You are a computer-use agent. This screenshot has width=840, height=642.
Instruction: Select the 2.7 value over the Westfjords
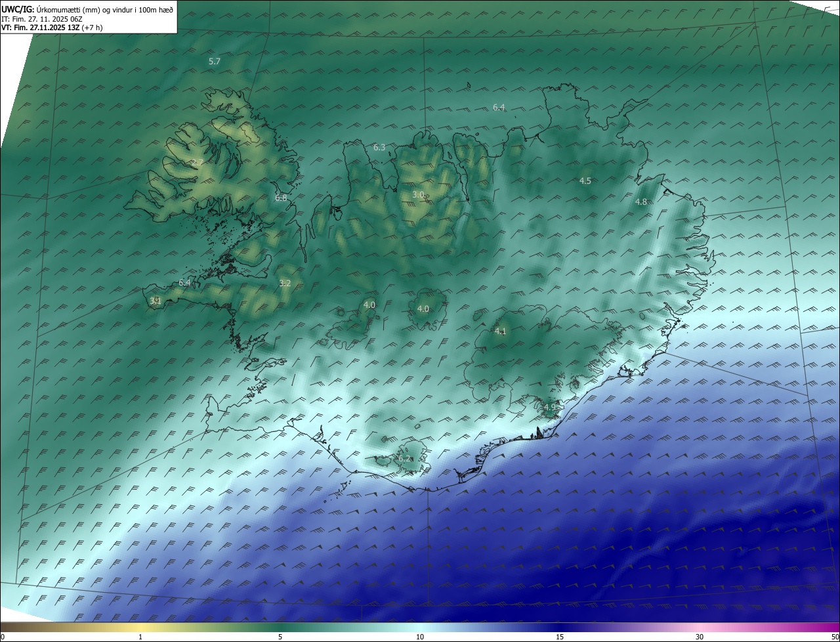coord(198,162)
